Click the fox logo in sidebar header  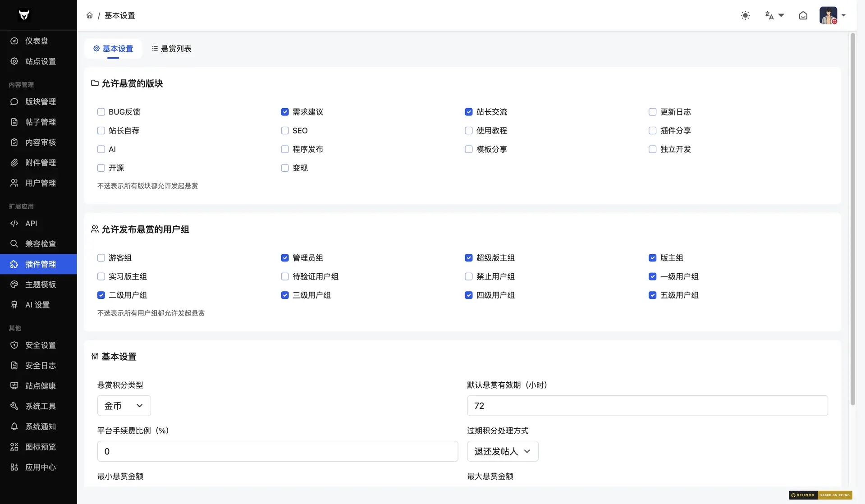pyautogui.click(x=24, y=15)
